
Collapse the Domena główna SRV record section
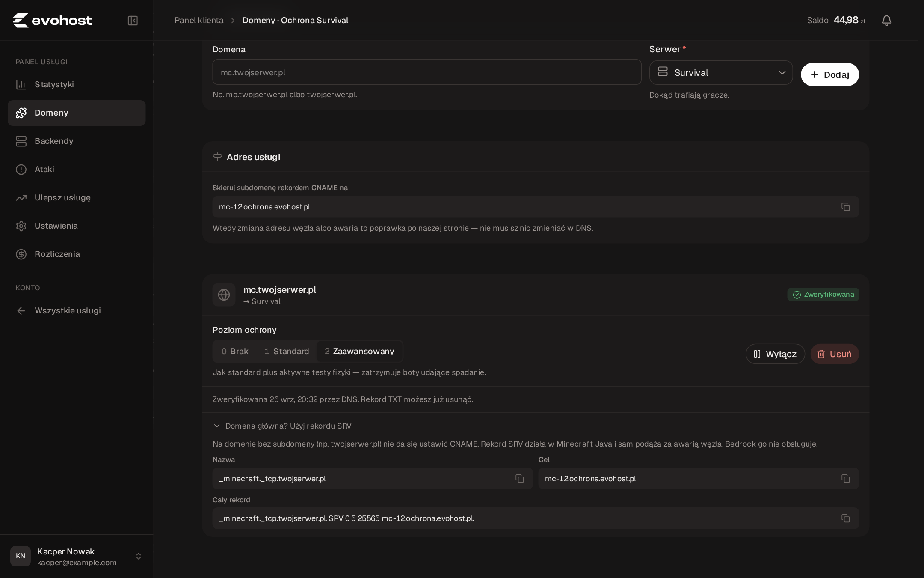point(282,426)
